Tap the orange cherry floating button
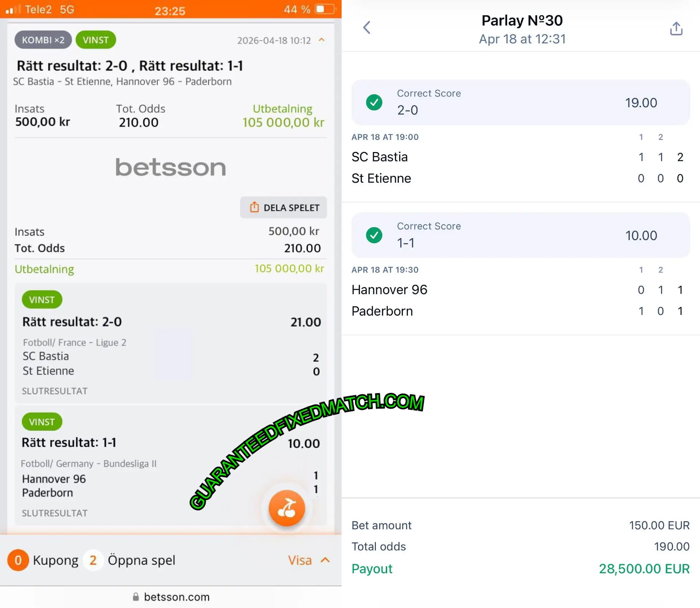 click(287, 508)
